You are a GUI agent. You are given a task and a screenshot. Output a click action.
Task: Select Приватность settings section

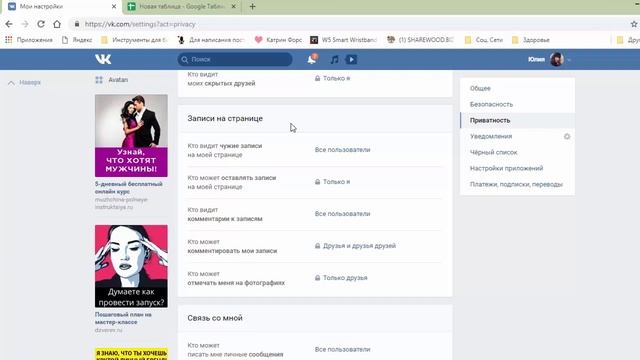point(517,120)
